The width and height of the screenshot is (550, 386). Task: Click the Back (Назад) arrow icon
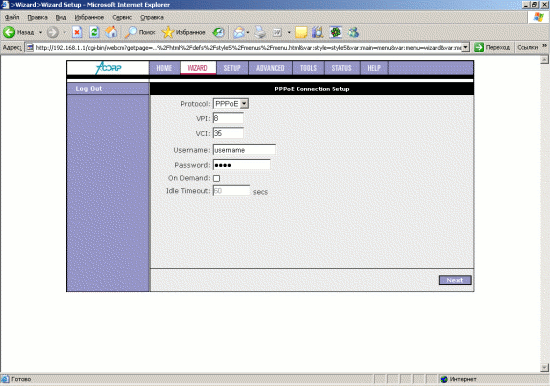click(9, 32)
